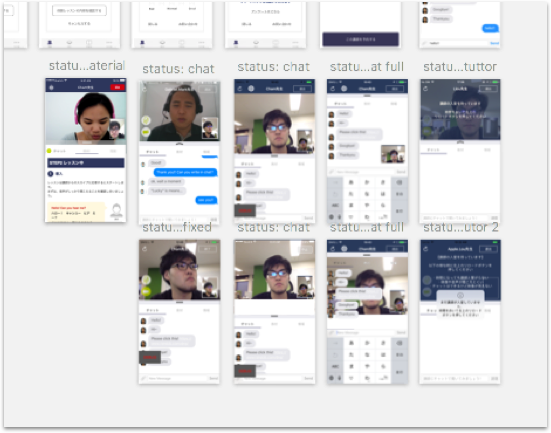Click the STEP2 lesson header bar
Screen dimensions: 551x433
[x=86, y=163]
